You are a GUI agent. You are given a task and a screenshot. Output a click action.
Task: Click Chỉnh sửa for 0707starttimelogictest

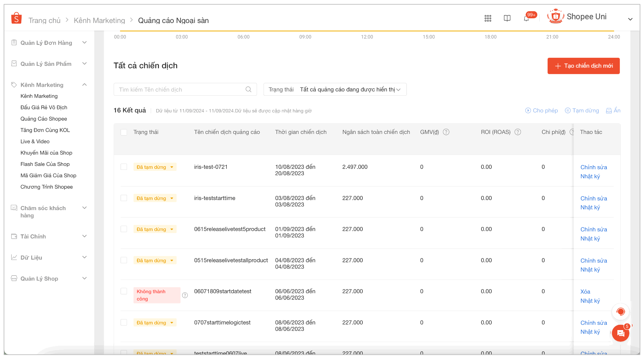coord(594,323)
